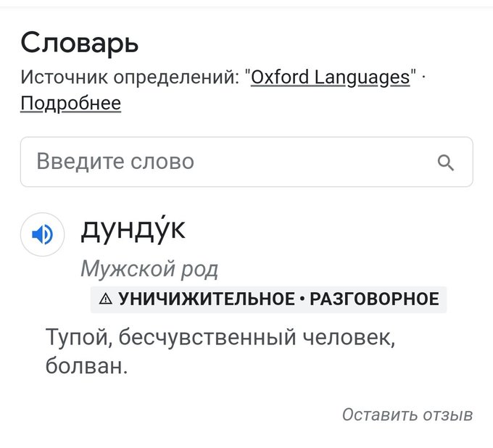This screenshot has height=448, width=493.
Task: Follow the Подробнее link
Action: point(70,104)
